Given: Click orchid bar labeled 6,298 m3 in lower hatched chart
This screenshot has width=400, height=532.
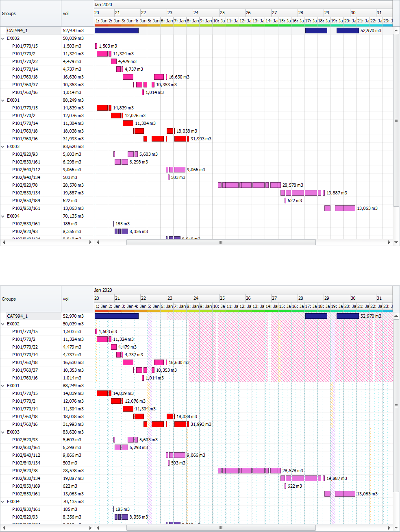Looking at the screenshot, I should point(125,447).
